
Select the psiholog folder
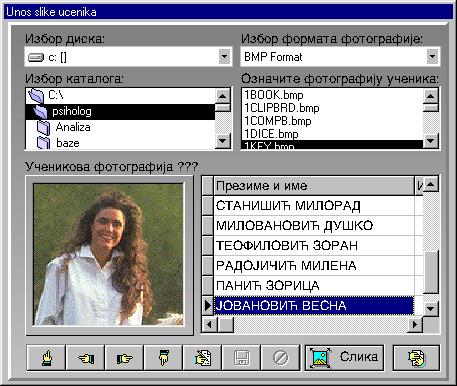click(x=121, y=112)
